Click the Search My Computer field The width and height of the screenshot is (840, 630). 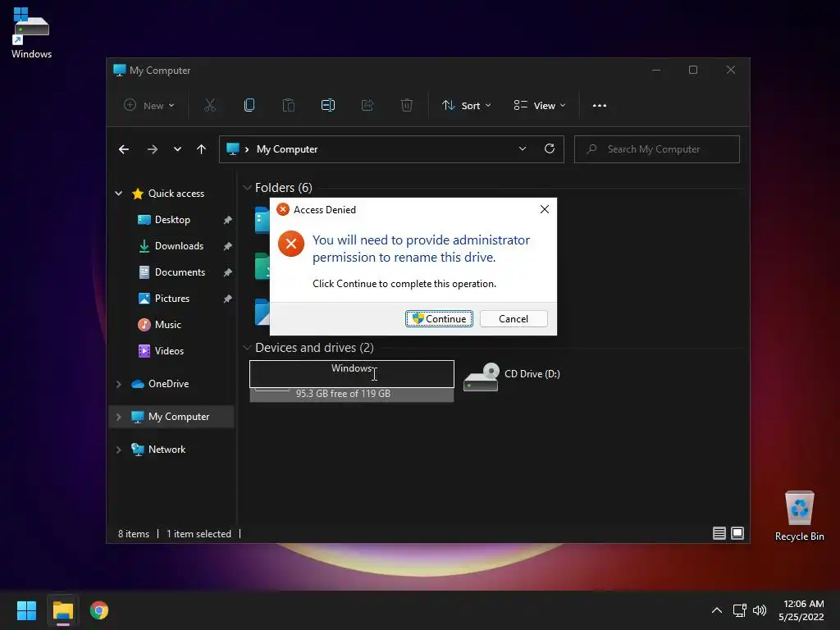[657, 149]
